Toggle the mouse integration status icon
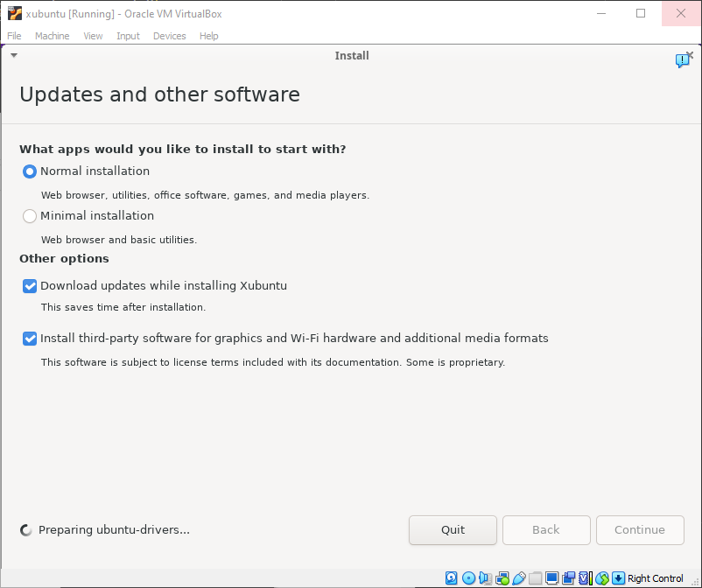The width and height of the screenshot is (702, 588). 602,578
